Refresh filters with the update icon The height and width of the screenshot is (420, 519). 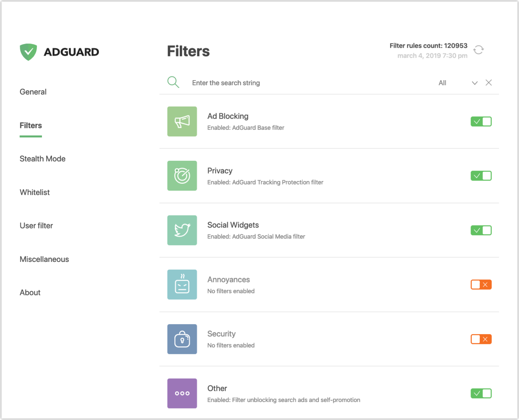pos(479,50)
